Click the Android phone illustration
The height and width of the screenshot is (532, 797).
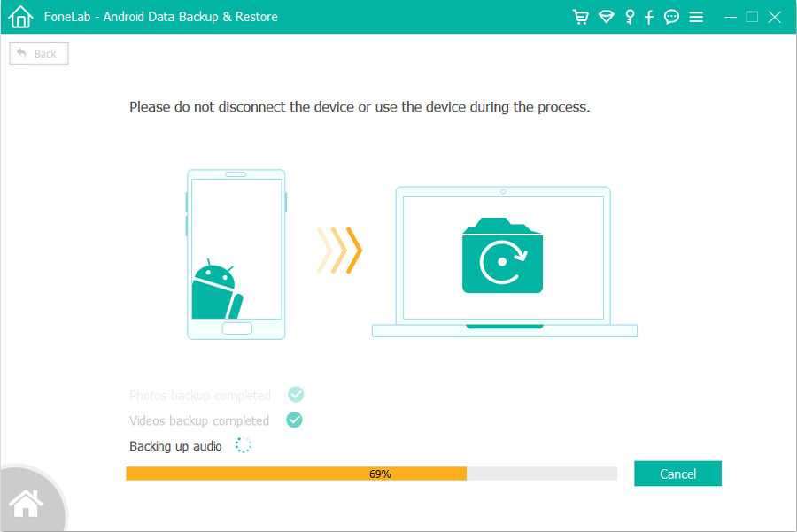[x=236, y=255]
